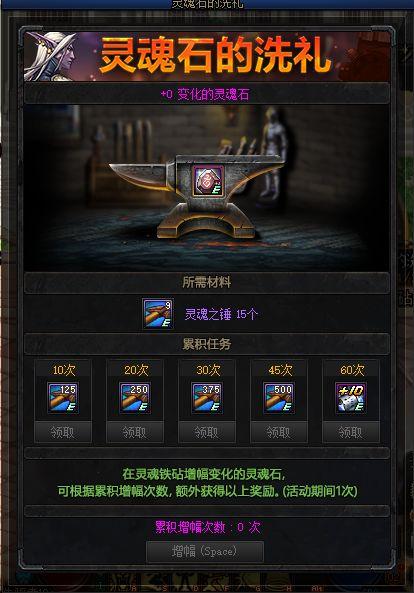Click the 累积增幅次数 counter text
Viewport: 414px width, 593px height.
coord(208,527)
